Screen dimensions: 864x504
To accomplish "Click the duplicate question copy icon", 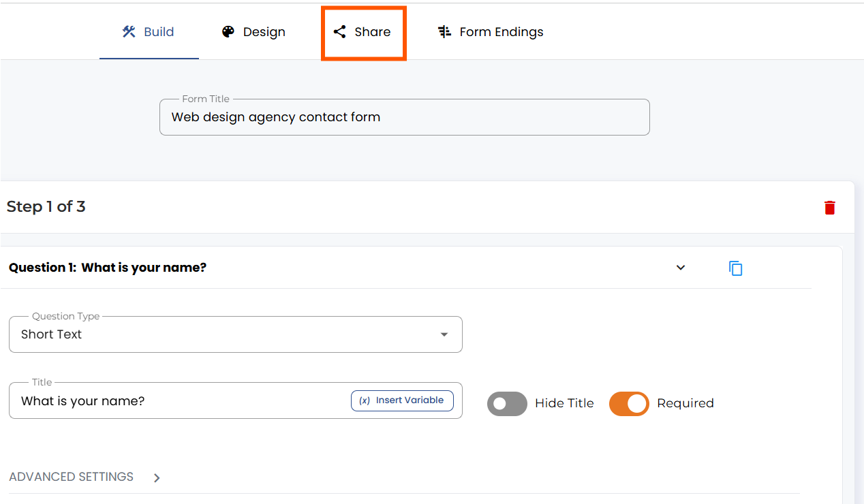I will click(x=736, y=268).
